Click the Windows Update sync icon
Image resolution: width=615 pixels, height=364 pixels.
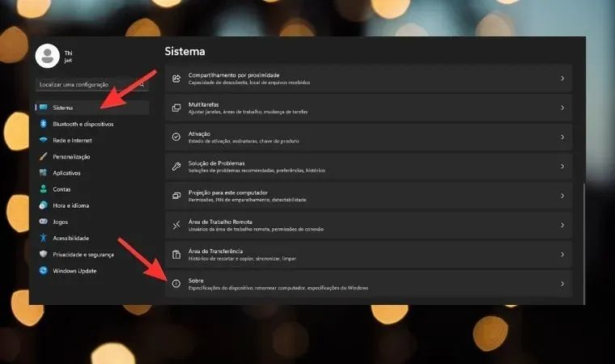43,271
